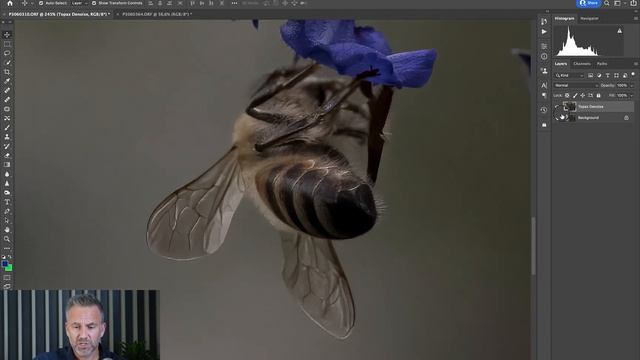Image resolution: width=640 pixels, height=360 pixels.
Task: Select the Eyedropper tool
Action: (x=7, y=81)
